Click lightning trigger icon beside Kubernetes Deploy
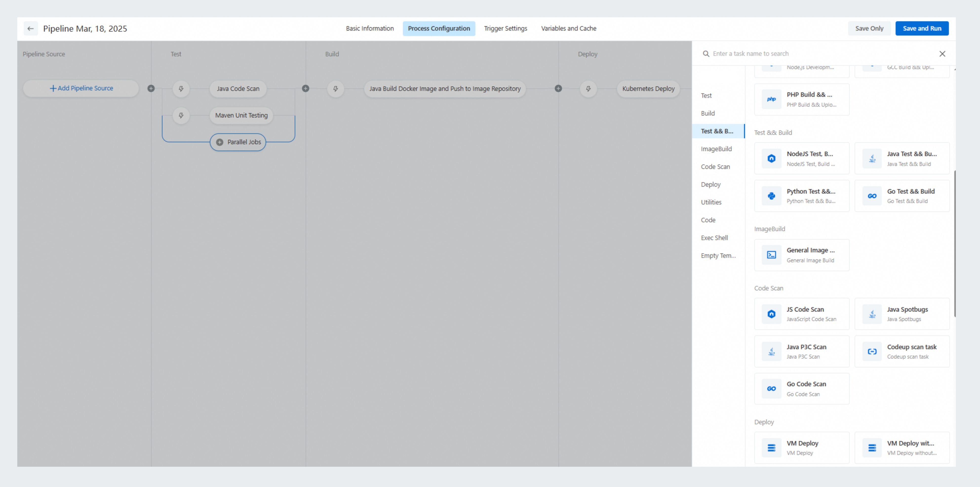The height and width of the screenshot is (487, 980). coord(588,89)
